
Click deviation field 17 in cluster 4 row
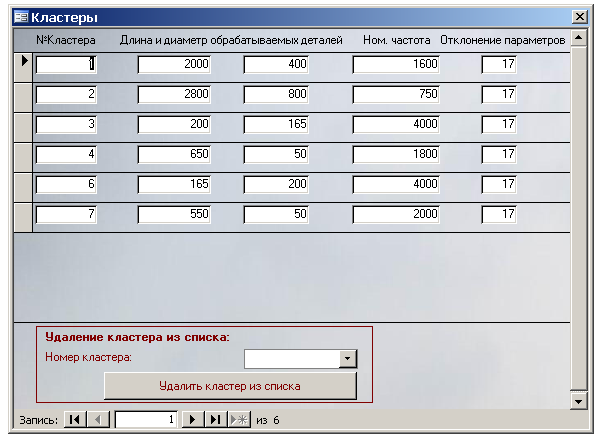coord(499,154)
